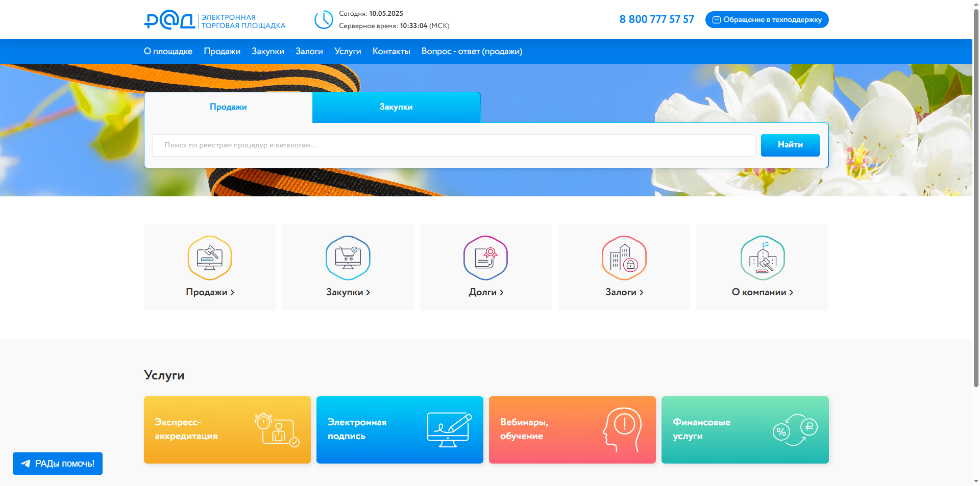Click the РАД logo in header
Image resolution: width=980 pixels, height=486 pixels.
(x=169, y=20)
